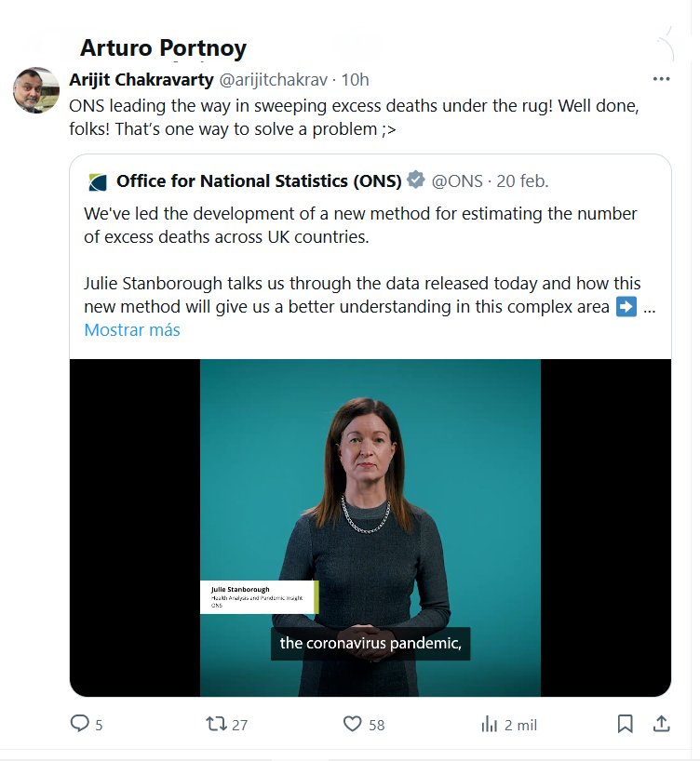Click the repost icon with 27 reposts
700x761 pixels.
[x=216, y=724]
